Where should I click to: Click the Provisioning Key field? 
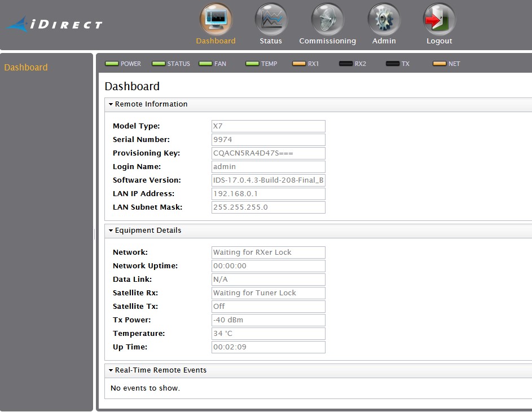pyautogui.click(x=268, y=153)
